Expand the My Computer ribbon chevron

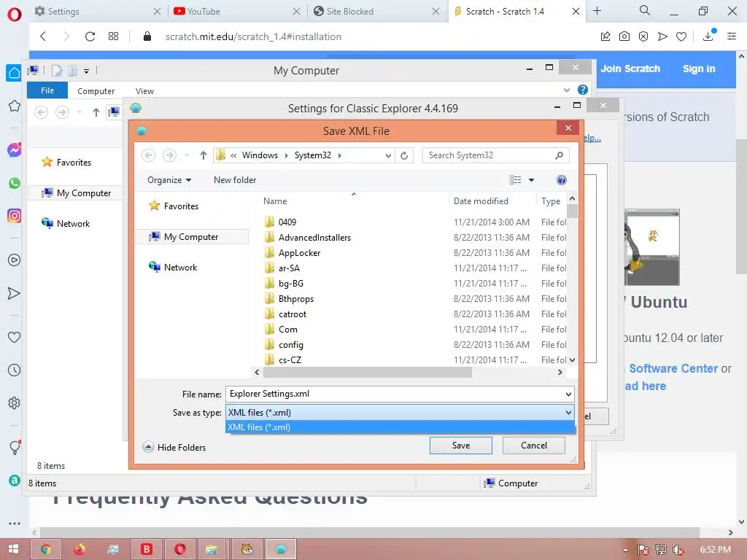(566, 90)
